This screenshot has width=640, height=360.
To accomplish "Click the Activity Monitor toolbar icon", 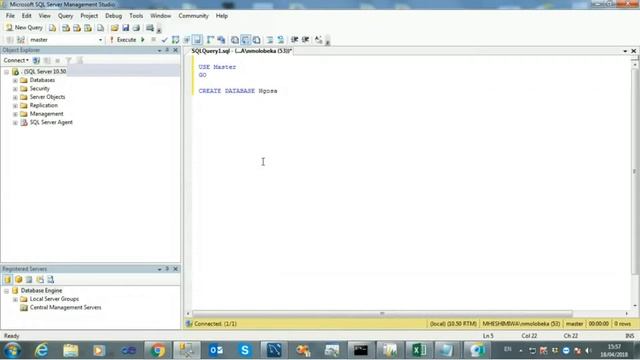I will pyautogui.click(x=150, y=28).
